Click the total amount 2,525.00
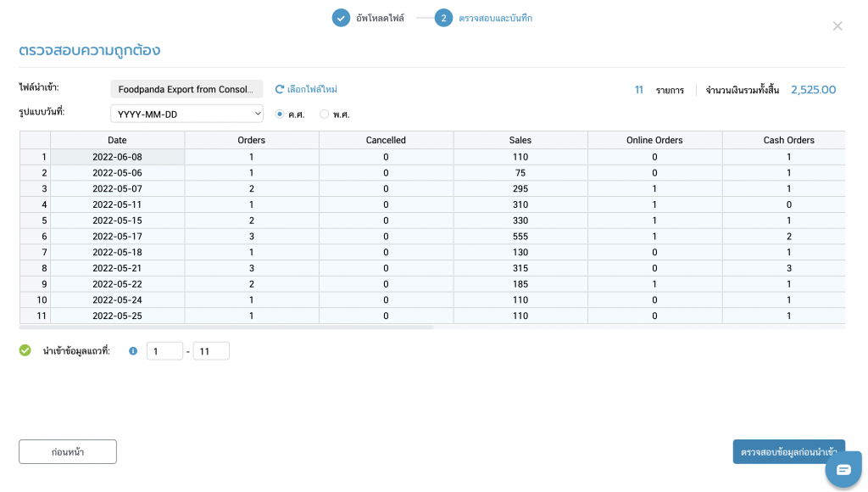 click(x=813, y=90)
